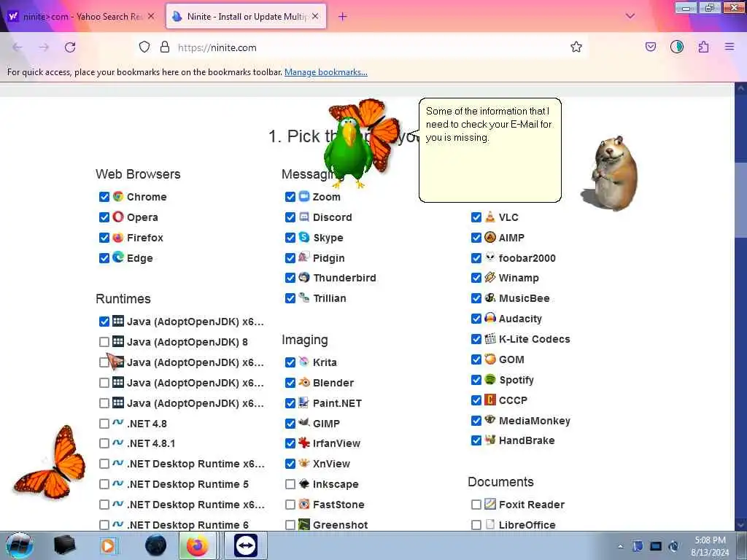Image resolution: width=747 pixels, height=560 pixels.
Task: Click the Thunderbird icon
Action: 304,278
